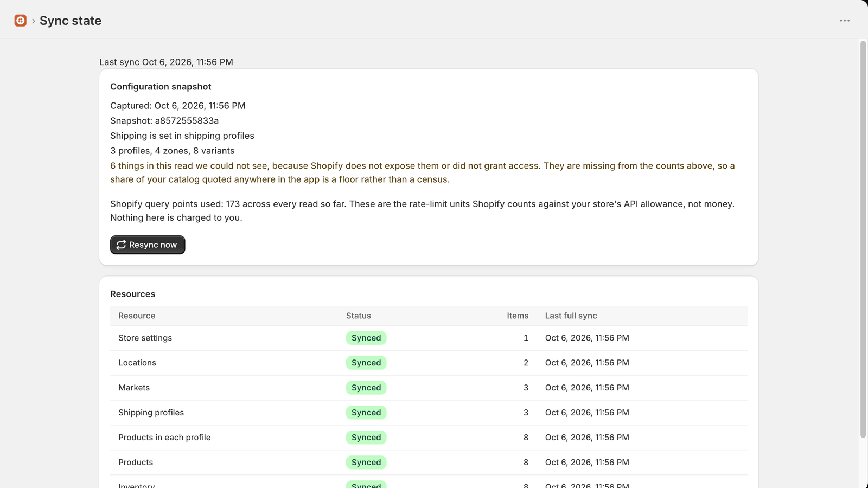Click the item count in Locations row
868x488 pixels.
526,363
